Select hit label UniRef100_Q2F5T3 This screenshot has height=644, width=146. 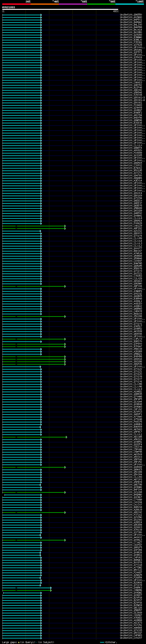131,52
